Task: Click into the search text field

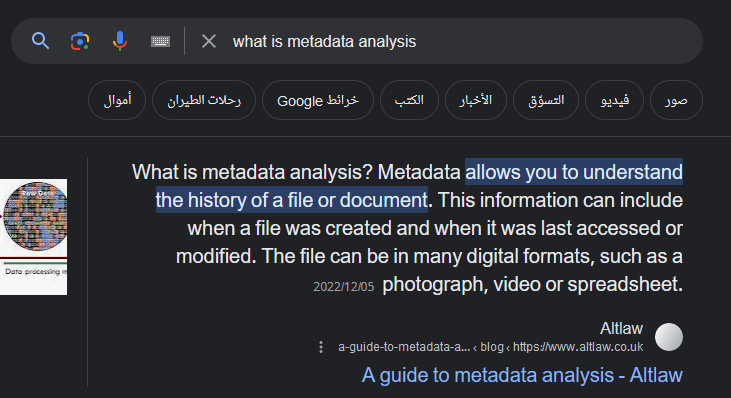Action: click(x=462, y=41)
